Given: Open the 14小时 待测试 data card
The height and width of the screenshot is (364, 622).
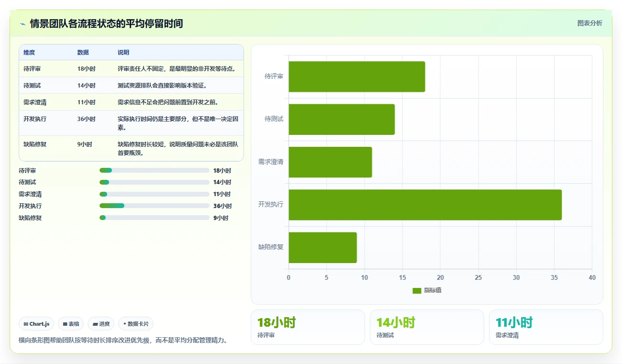Looking at the screenshot, I should tap(427, 327).
